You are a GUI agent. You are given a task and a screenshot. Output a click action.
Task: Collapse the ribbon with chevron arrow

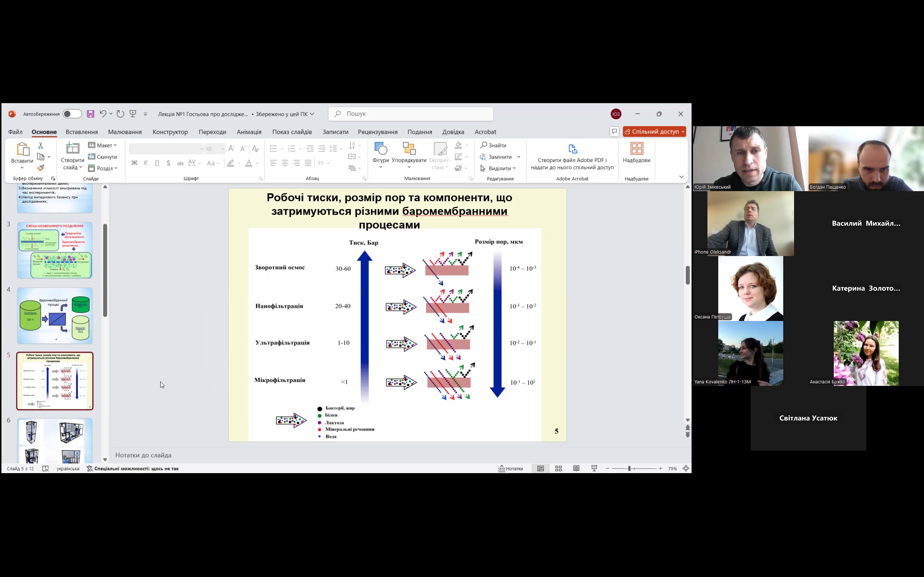[x=681, y=177]
